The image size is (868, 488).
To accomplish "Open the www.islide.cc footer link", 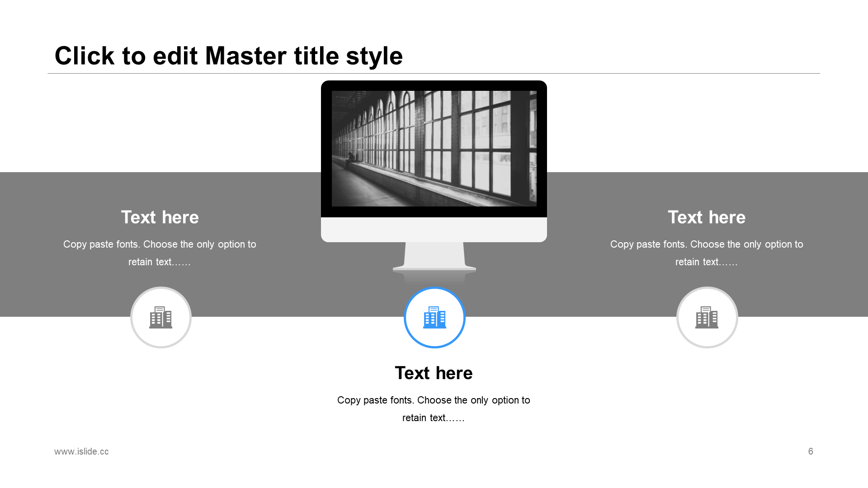I will point(81,451).
